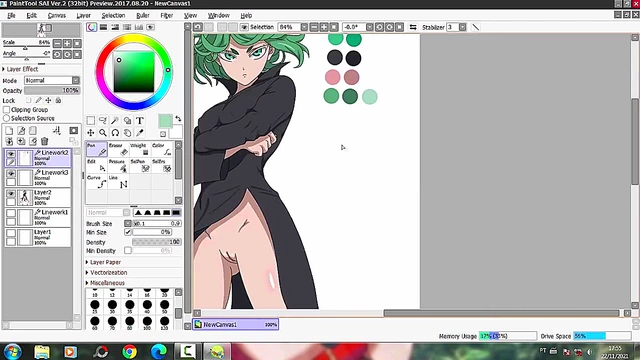
Task: Hide the Linework3 layer
Action: point(11,173)
